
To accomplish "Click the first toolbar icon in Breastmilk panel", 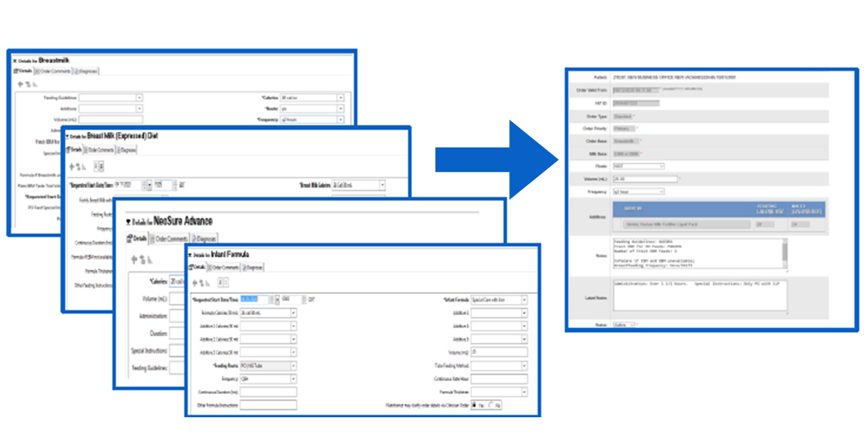I will pyautogui.click(x=20, y=84).
